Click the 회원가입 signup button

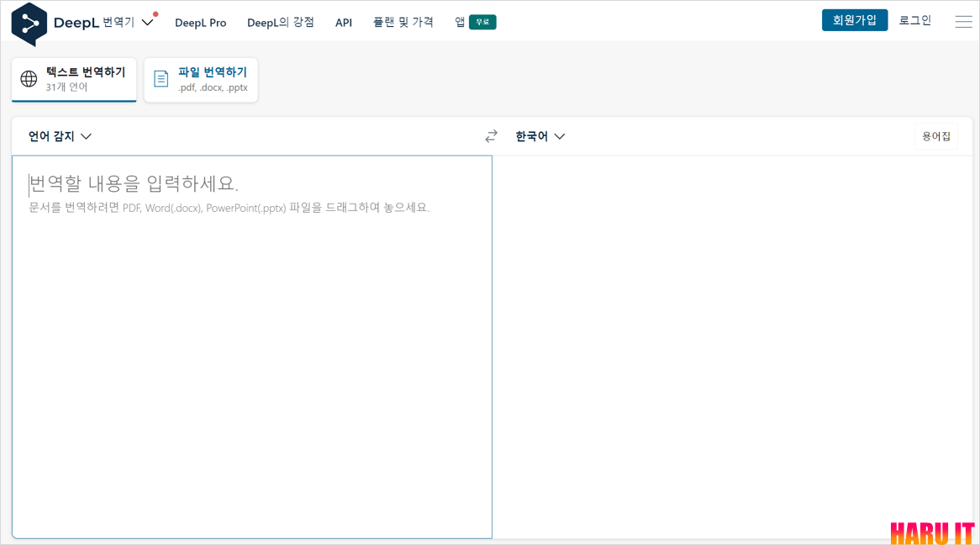point(855,19)
